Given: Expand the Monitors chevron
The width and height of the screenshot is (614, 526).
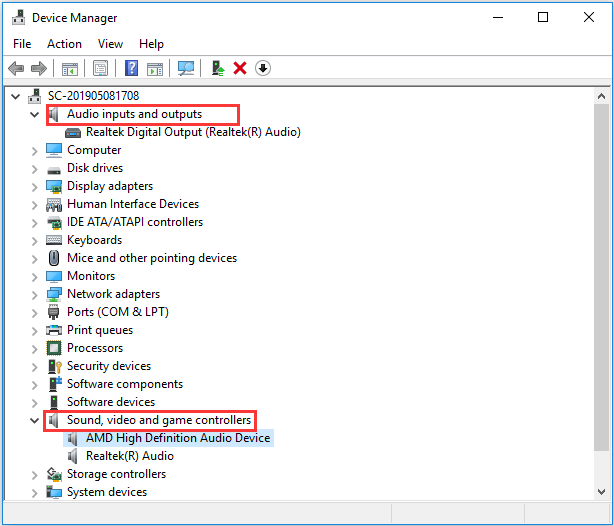Looking at the screenshot, I should click(34, 277).
